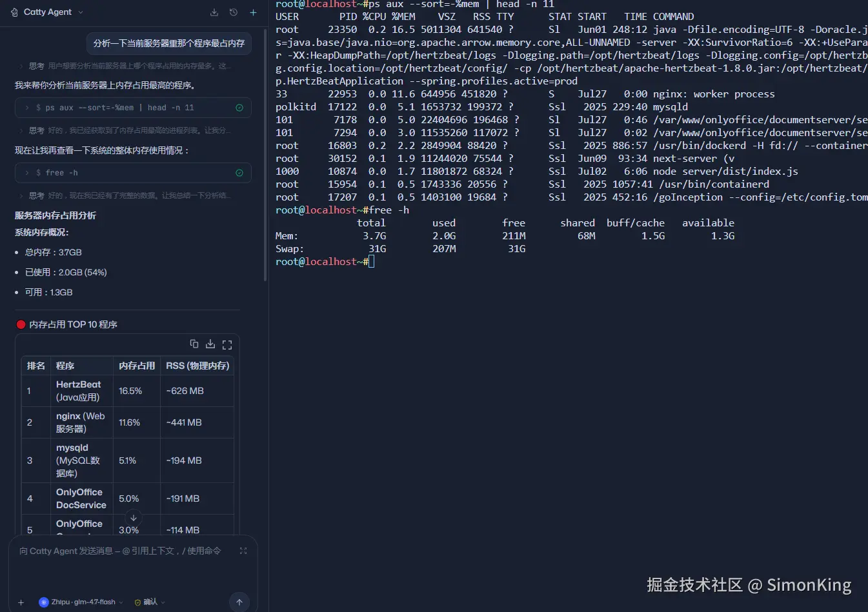Viewport: 868px width, 612px height.
Task: Click the ps aux command success check icon
Action: coord(239,108)
